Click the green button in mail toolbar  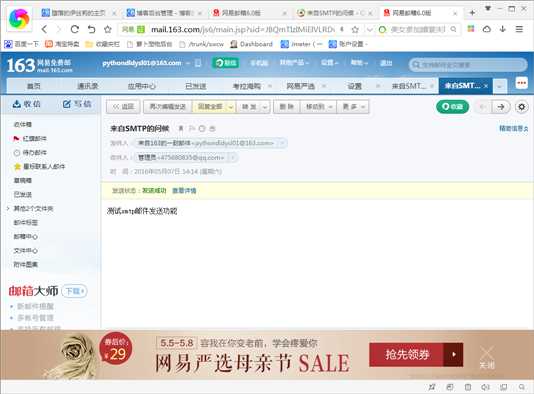[x=452, y=107]
